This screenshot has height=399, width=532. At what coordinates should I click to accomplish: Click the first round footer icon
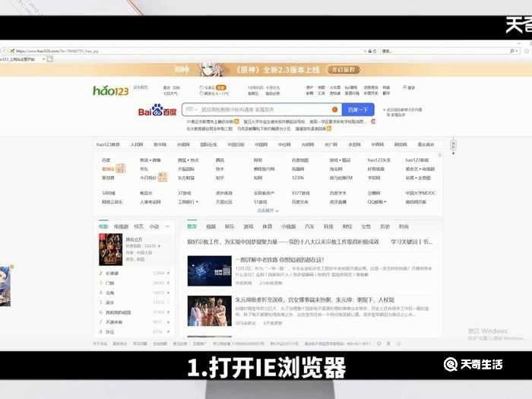click(379, 344)
